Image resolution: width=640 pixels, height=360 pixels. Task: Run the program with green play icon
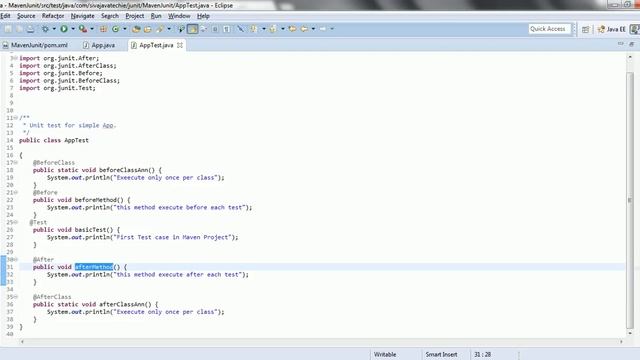coord(64,29)
